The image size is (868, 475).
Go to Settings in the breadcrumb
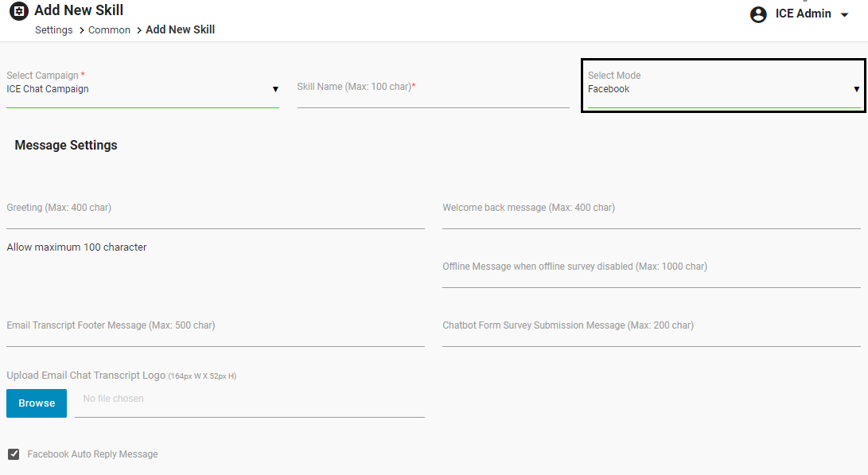(x=54, y=30)
